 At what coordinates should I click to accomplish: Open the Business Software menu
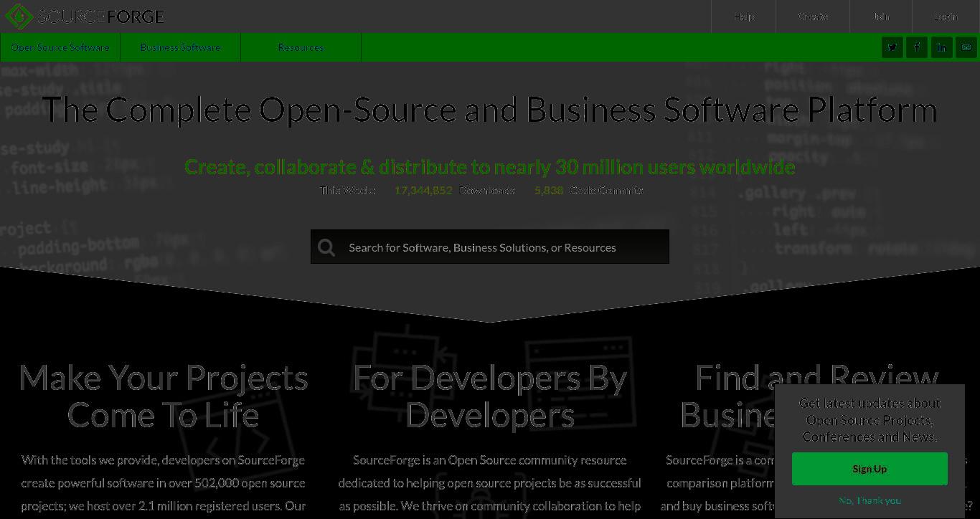(x=180, y=47)
